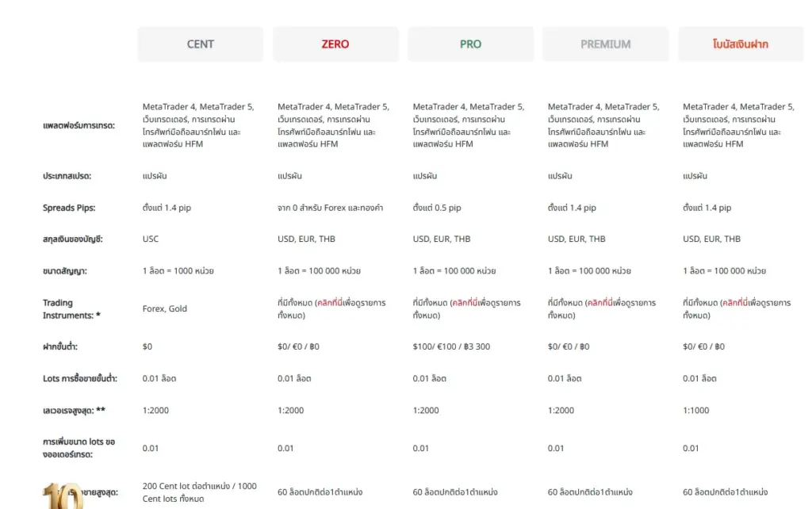Image resolution: width=812 pixels, height=509 pixels.
Task: Click the ฝากขั้นต่ำ row label
Action: [x=60, y=346]
